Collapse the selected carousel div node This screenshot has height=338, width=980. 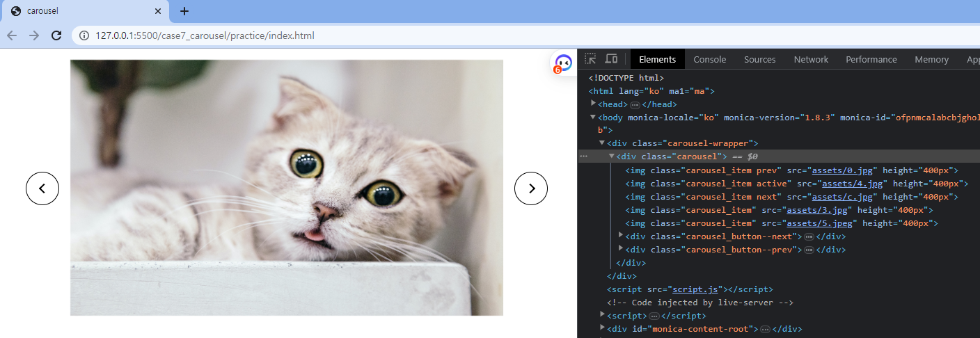[x=612, y=156]
